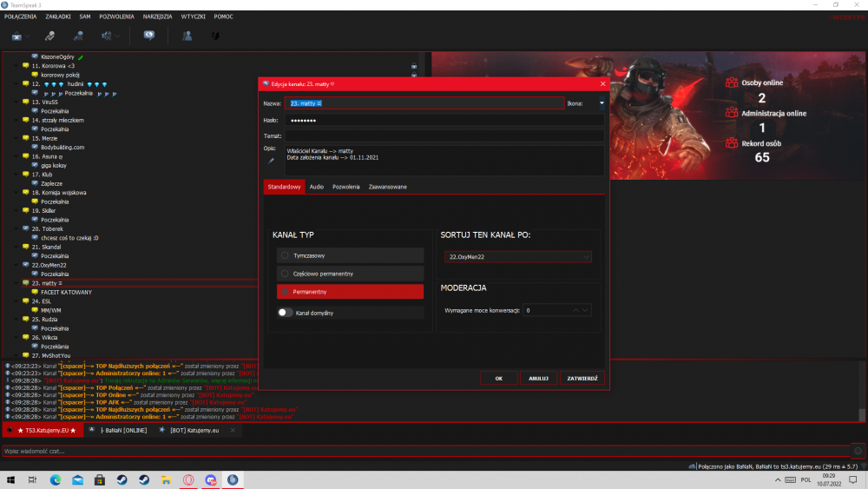
Task: Switch to the Zaawansowane tab
Action: (387, 187)
